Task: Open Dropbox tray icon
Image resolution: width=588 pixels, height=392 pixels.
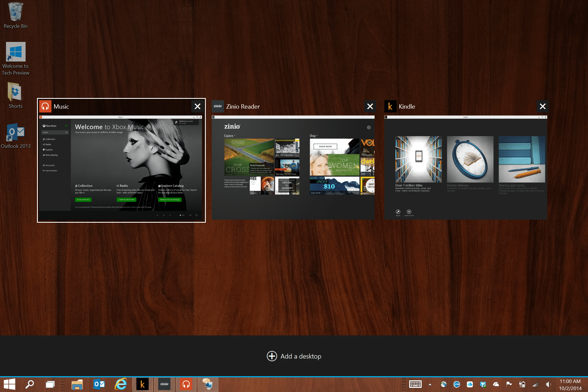Action: point(483,384)
